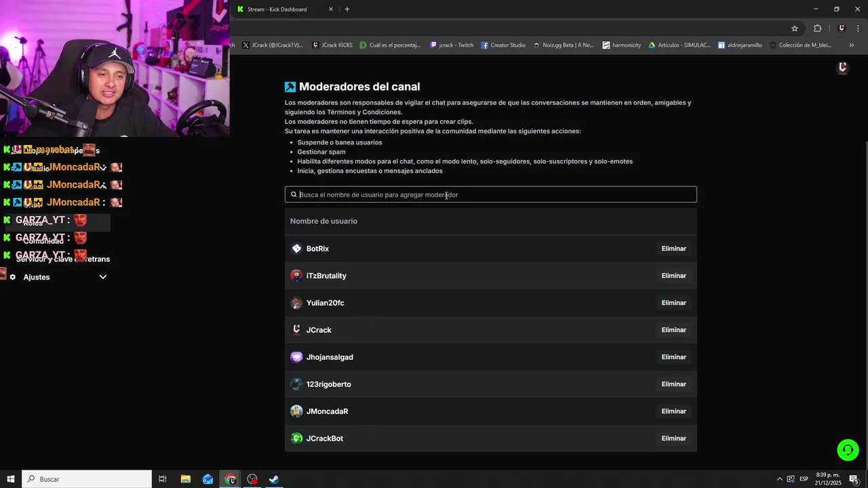Open Outlook mail from the taskbar
Viewport: 868px width, 488px height.
208,479
